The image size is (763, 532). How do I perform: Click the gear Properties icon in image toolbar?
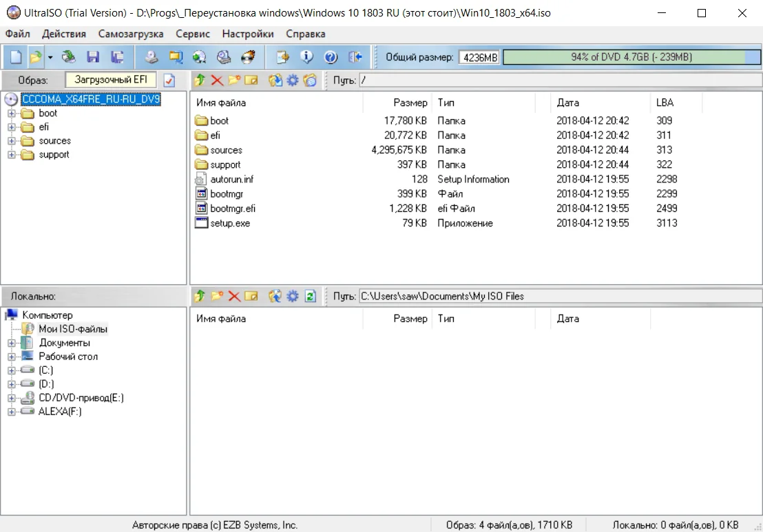[x=293, y=80]
